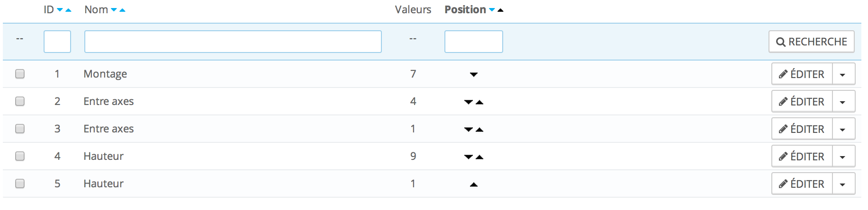Focus the Nom filter input field
This screenshot has width=868, height=210.
pos(233,42)
